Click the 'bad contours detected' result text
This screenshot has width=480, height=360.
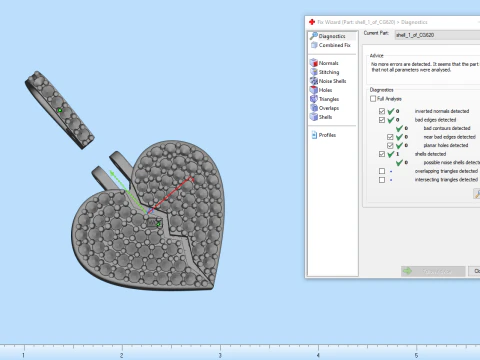click(x=447, y=128)
